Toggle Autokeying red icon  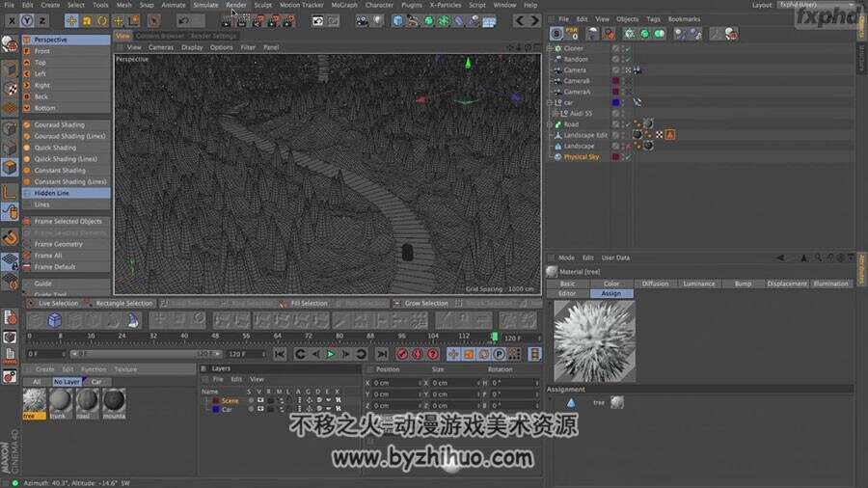(x=418, y=354)
